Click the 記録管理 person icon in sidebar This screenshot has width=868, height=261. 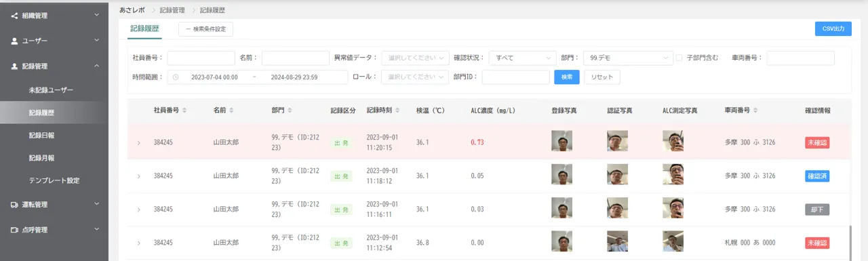pyautogui.click(x=14, y=66)
